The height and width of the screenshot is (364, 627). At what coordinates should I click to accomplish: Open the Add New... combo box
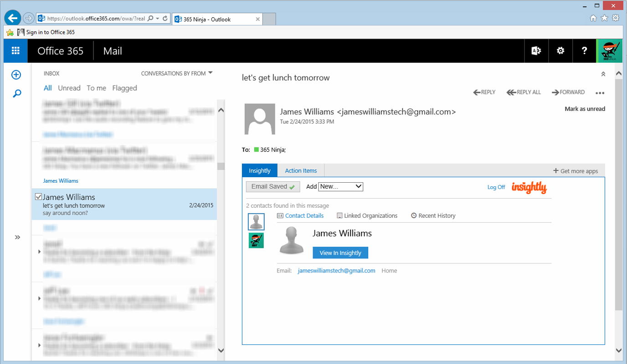click(x=341, y=186)
